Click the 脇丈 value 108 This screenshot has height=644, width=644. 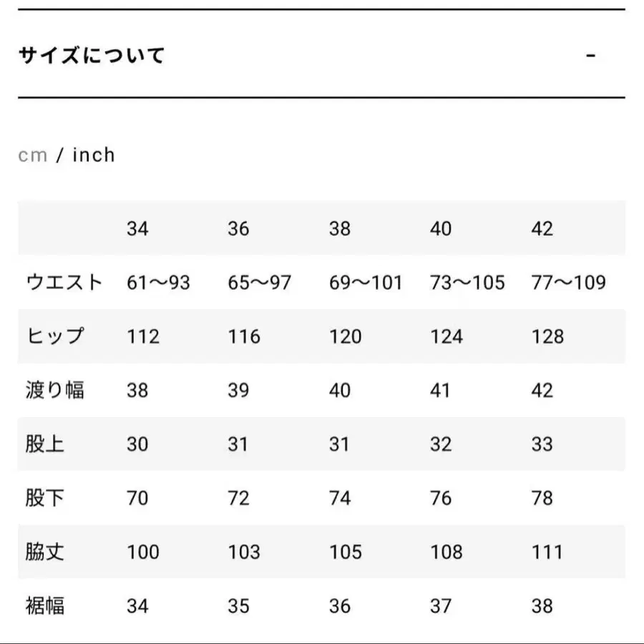point(447,552)
